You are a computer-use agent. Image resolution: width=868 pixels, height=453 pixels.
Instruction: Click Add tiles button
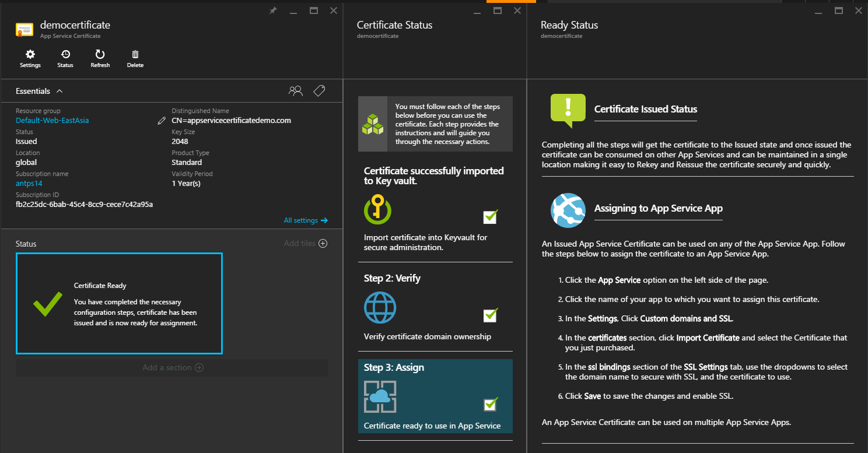(x=306, y=243)
